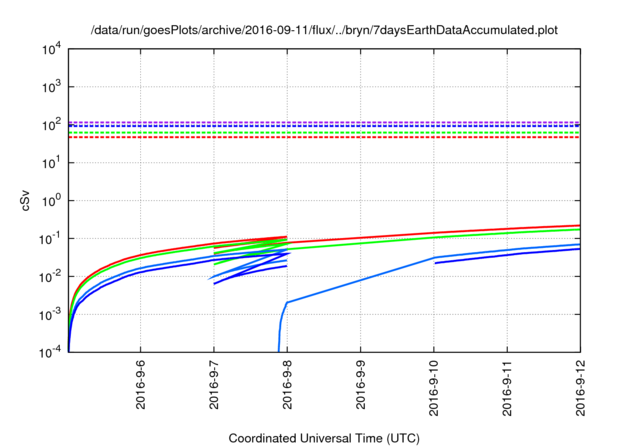Click the purple dashed threshold line

[x=324, y=122]
